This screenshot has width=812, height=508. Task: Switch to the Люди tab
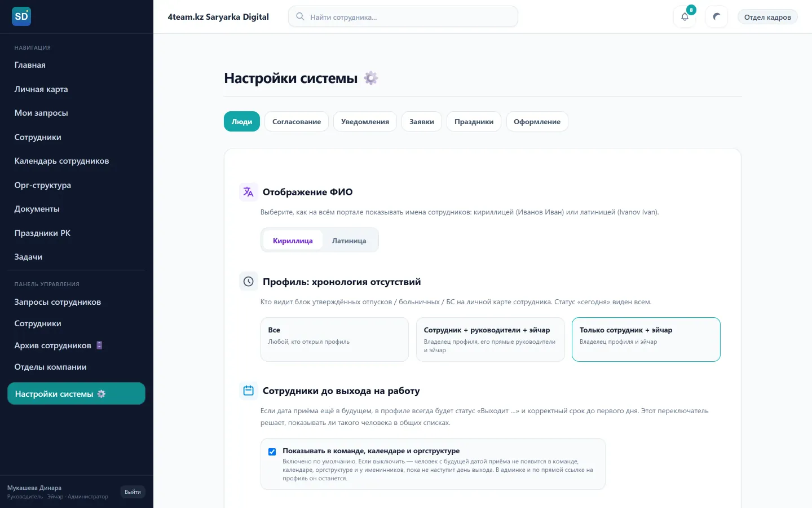coord(242,121)
